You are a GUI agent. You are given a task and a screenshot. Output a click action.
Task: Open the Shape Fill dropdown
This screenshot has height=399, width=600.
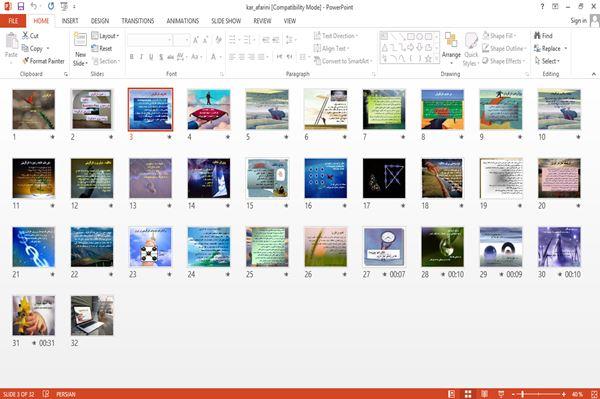(x=499, y=36)
